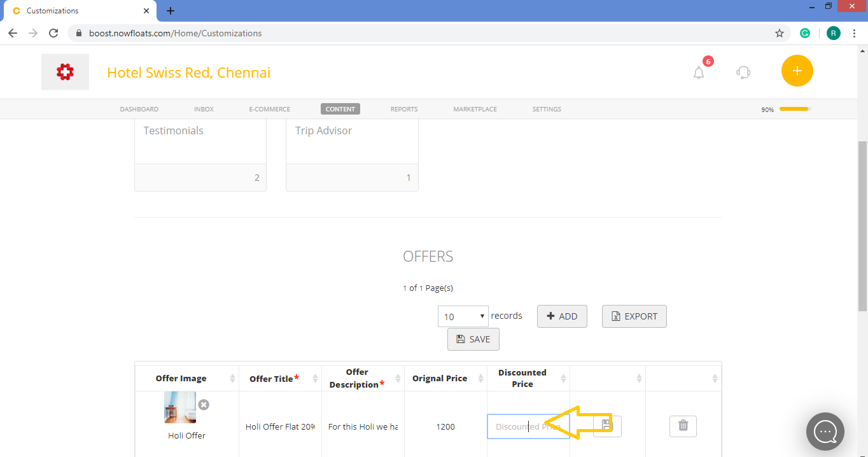Click the yellow plus add button

(x=797, y=71)
